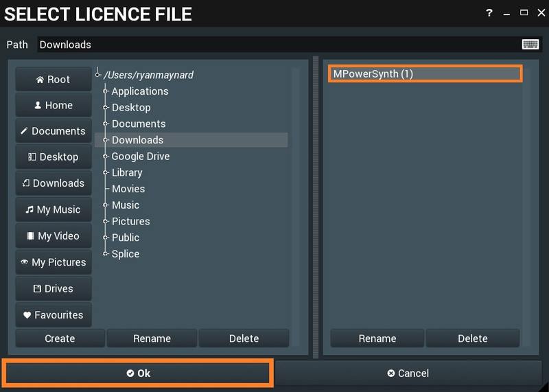Open the help question mark icon
549x392 pixels.
[489, 12]
